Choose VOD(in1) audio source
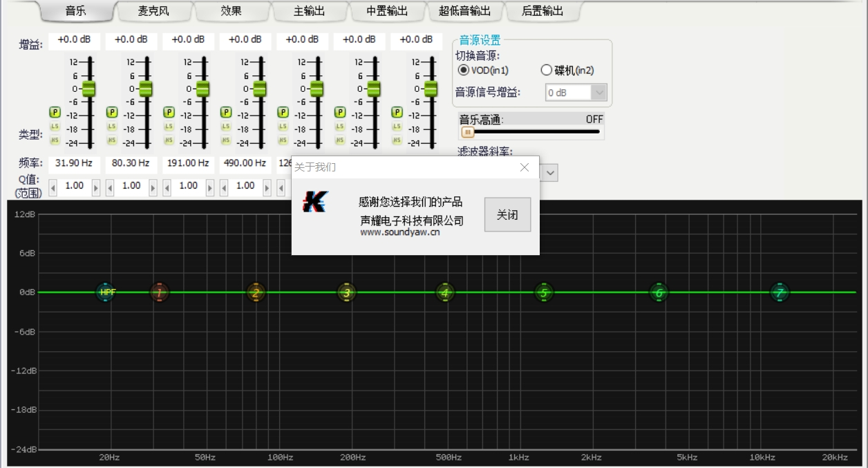Viewport: 868px width, 468px height. [484, 71]
